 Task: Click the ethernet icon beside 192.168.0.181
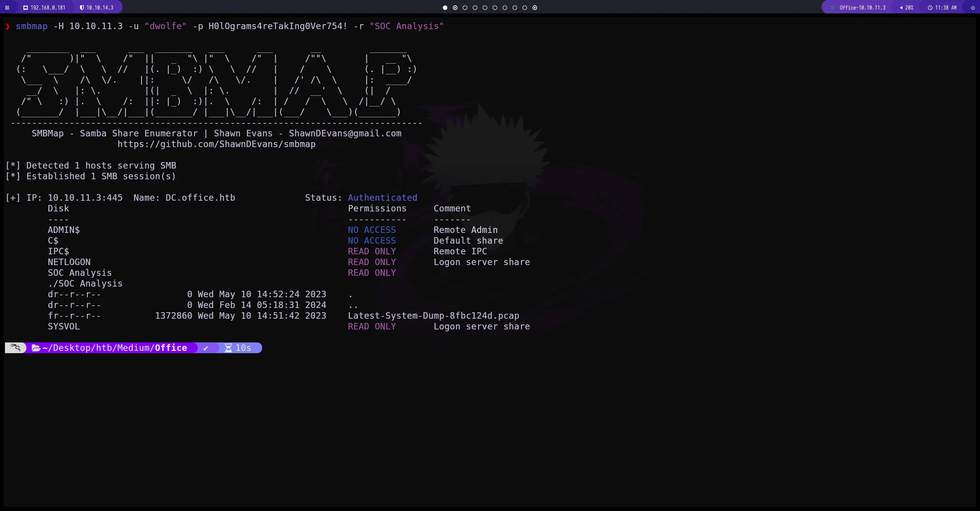pyautogui.click(x=26, y=8)
